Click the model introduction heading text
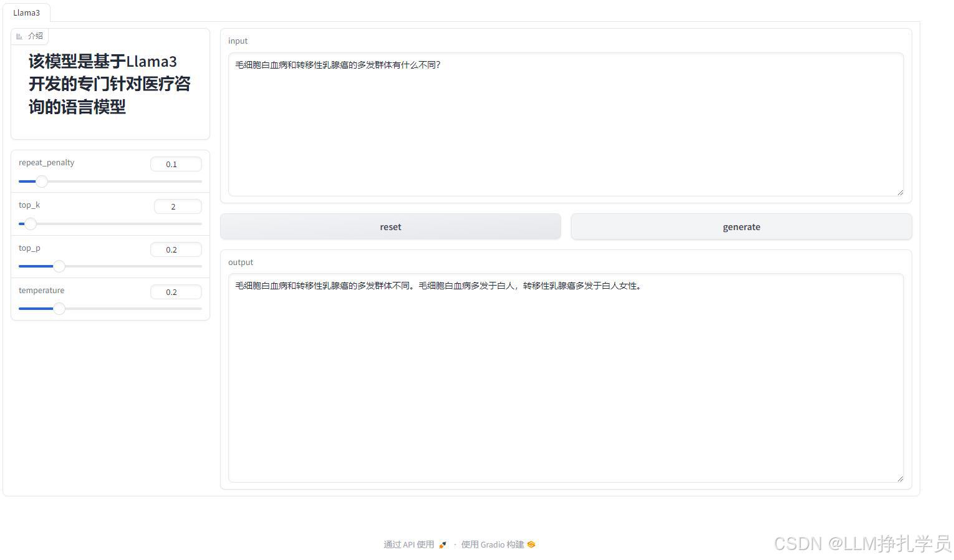 click(x=109, y=84)
